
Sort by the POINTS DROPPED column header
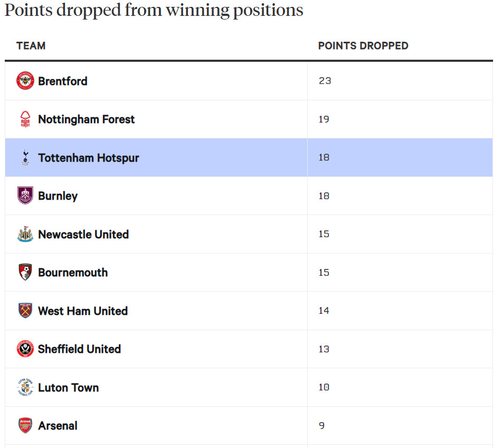tap(363, 45)
